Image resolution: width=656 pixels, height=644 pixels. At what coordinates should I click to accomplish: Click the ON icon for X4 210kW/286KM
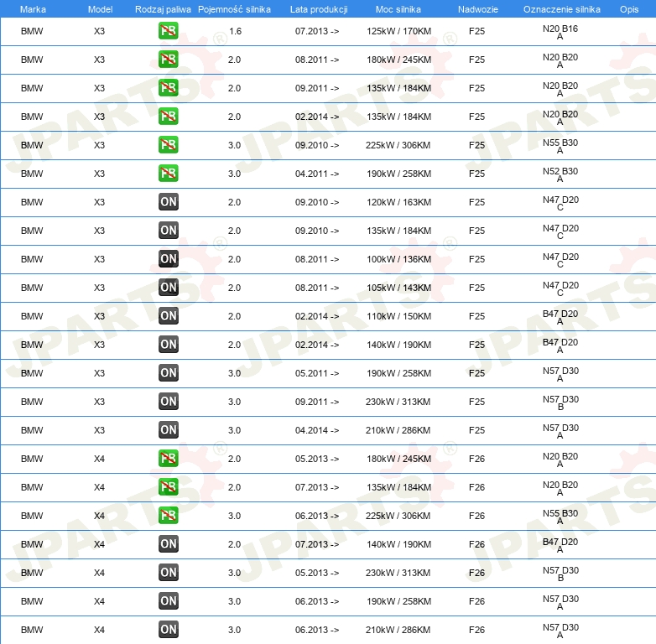coord(168,630)
